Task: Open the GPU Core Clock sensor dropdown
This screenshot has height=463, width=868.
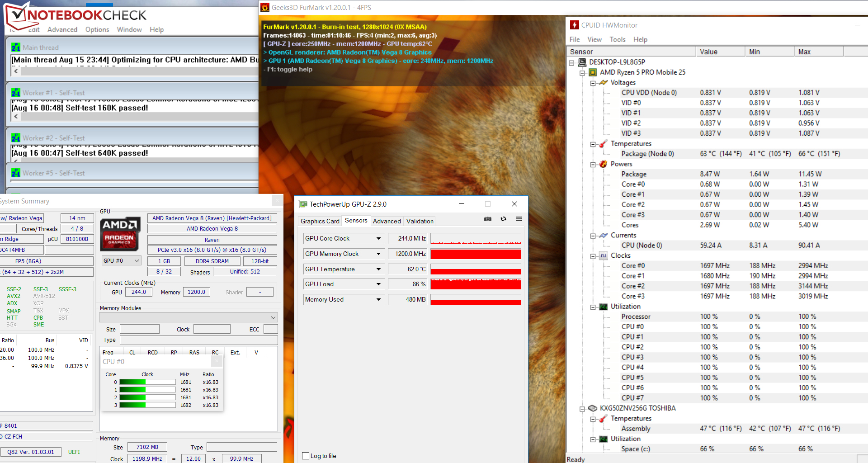Action: (x=378, y=239)
